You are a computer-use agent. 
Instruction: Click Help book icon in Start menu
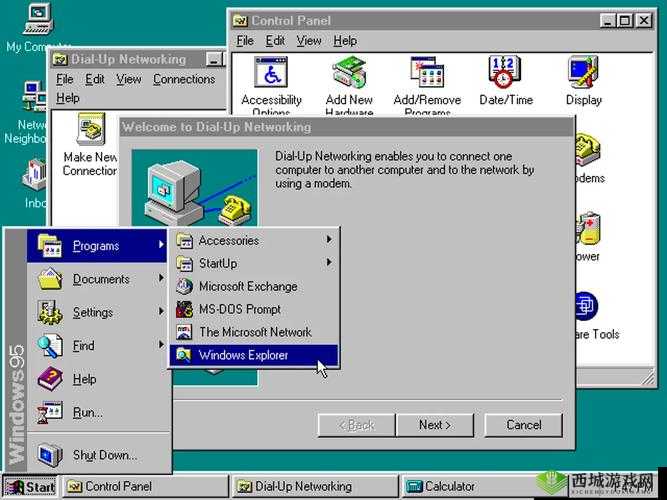click(x=50, y=379)
